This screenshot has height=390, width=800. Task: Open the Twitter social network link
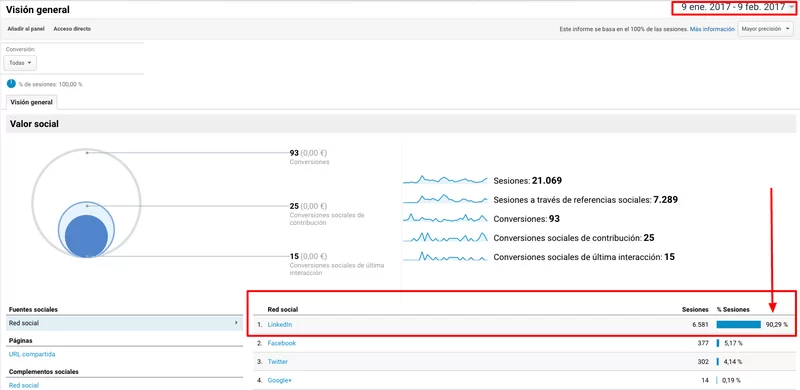point(278,361)
